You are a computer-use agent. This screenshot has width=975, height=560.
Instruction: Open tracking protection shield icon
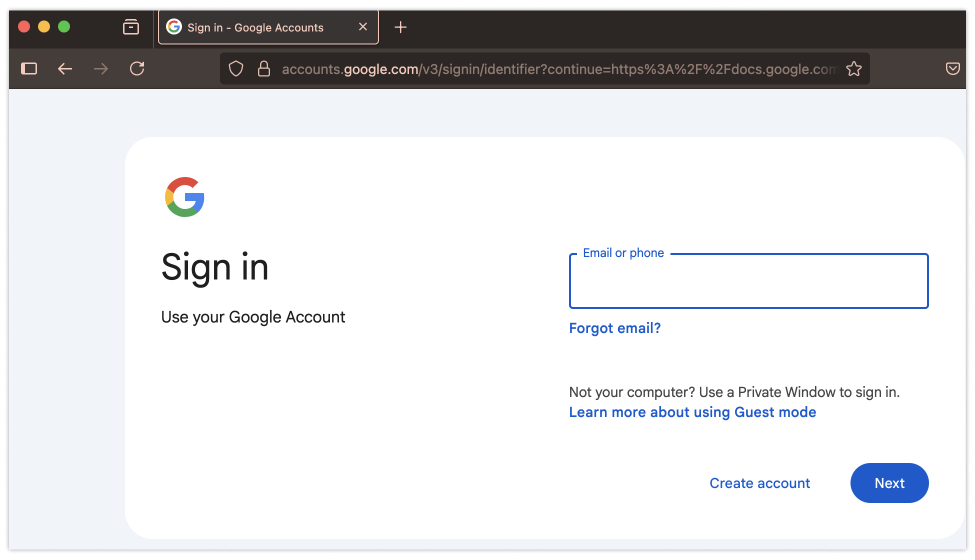[x=236, y=68]
